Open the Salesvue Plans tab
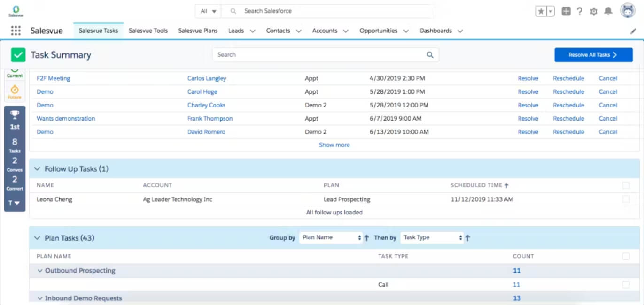The image size is (644, 305). pos(198,30)
